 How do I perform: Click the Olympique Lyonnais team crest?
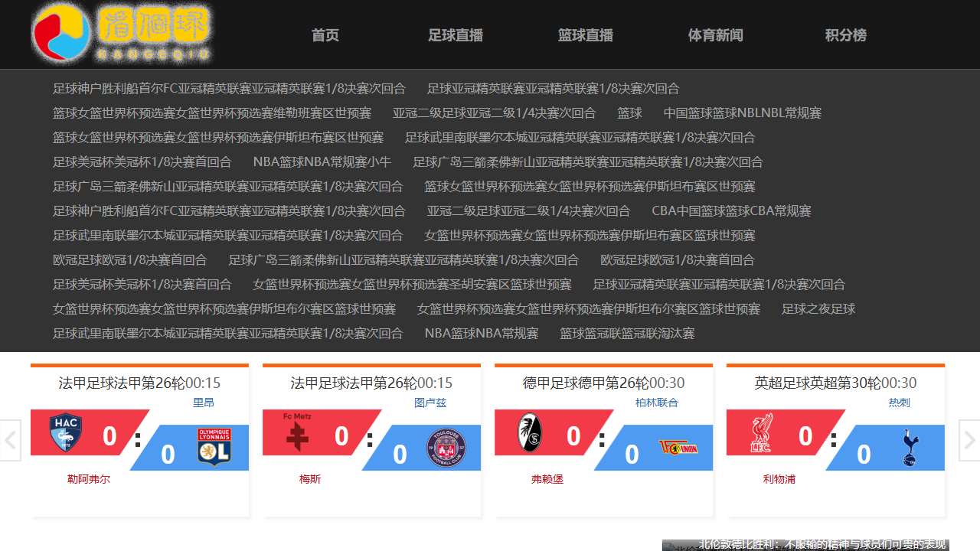(x=214, y=446)
